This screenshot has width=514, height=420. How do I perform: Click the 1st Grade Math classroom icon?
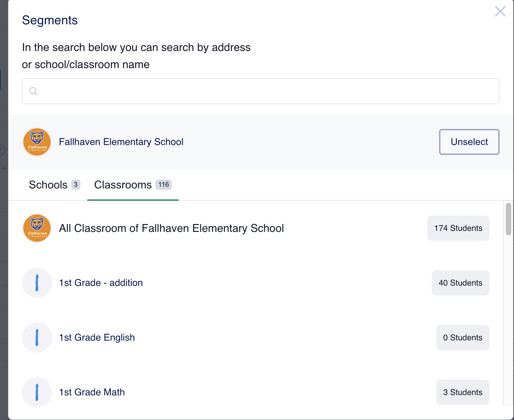(37, 392)
